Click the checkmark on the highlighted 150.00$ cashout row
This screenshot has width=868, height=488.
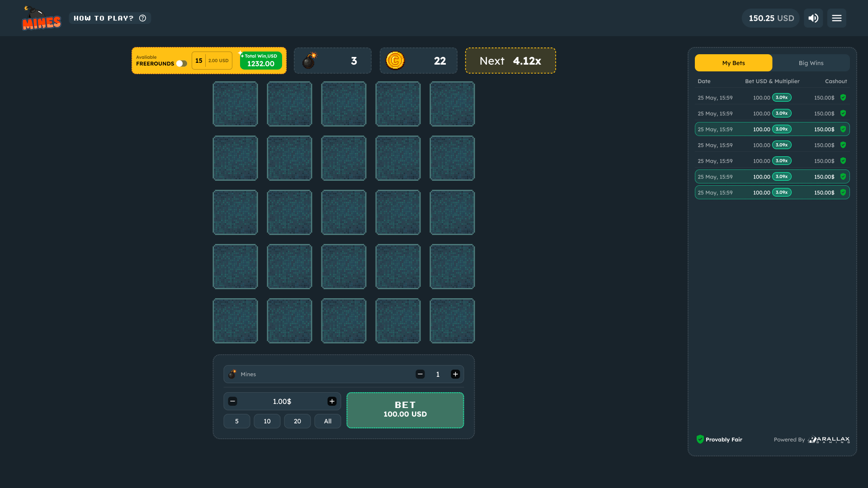[843, 129]
